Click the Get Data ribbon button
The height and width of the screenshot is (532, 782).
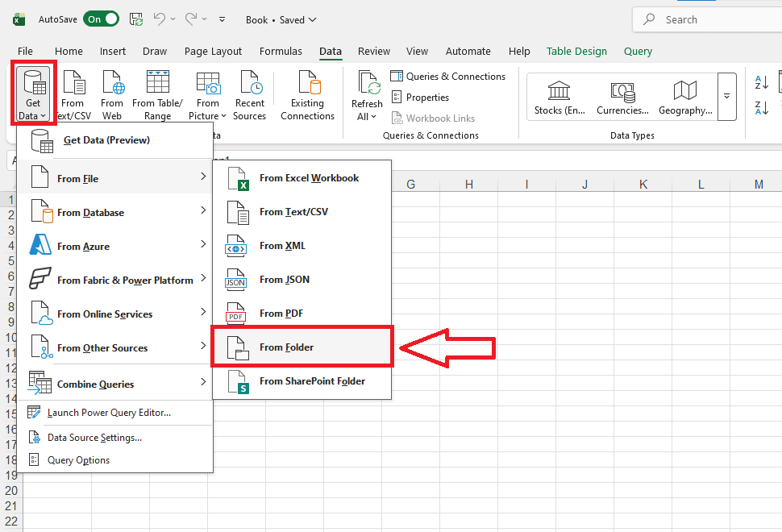tap(33, 94)
